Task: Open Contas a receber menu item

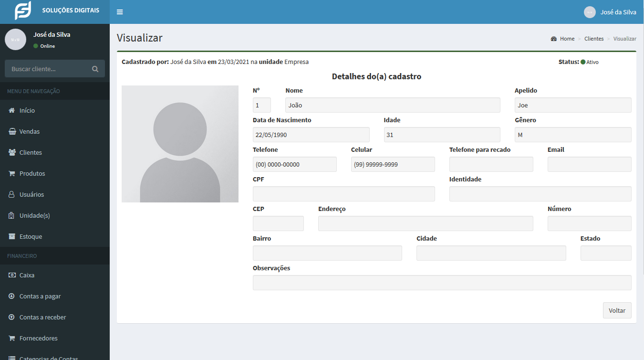Action: (55, 317)
